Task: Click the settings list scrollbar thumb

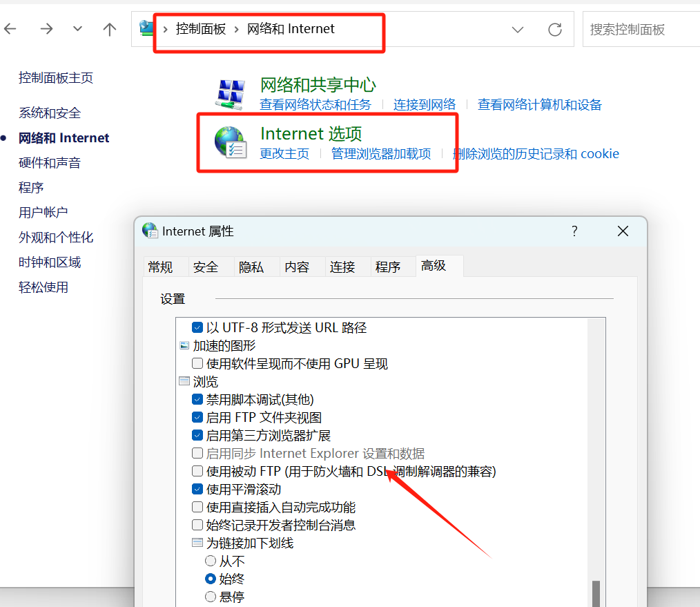Action: click(x=596, y=594)
